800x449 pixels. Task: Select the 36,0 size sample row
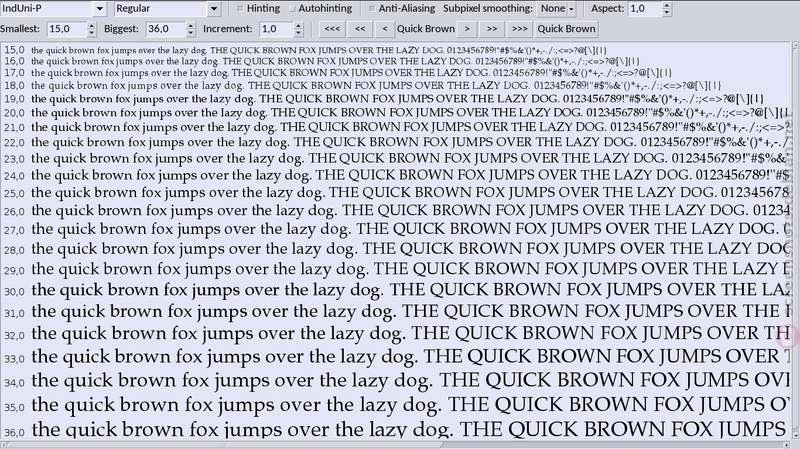395,431
